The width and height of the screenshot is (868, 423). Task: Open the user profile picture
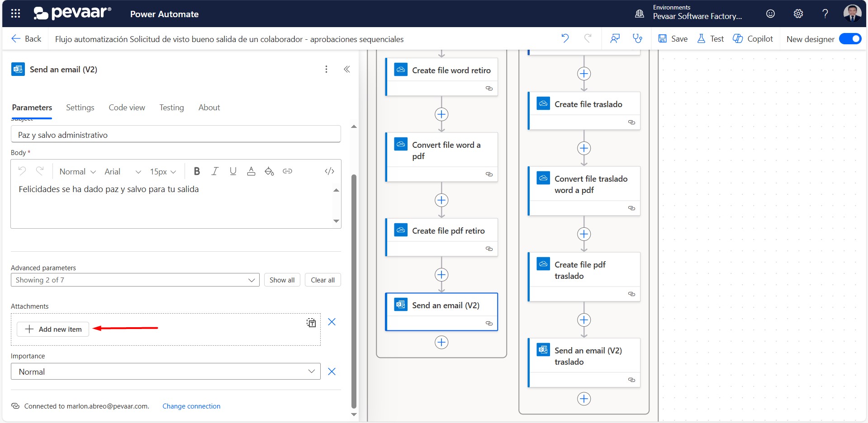point(852,14)
